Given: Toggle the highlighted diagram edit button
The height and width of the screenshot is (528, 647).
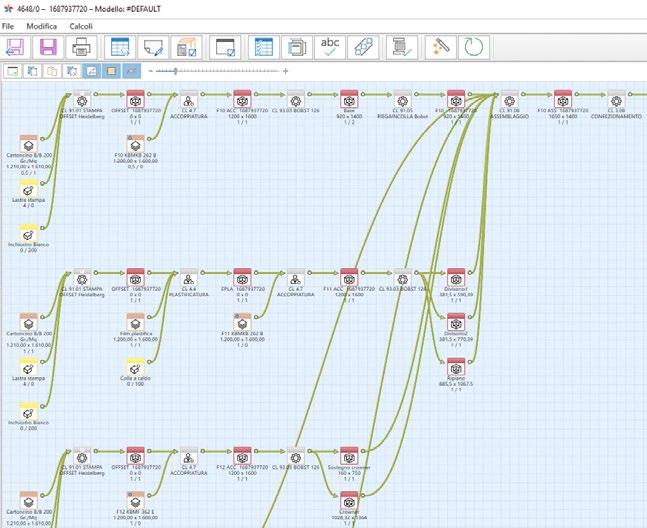Looking at the screenshot, I should coord(92,71).
